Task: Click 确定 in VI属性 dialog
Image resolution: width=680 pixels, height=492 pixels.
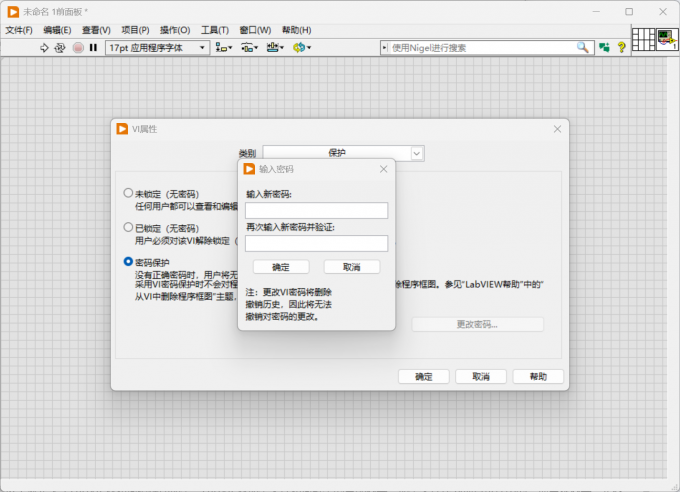Action: tap(424, 377)
